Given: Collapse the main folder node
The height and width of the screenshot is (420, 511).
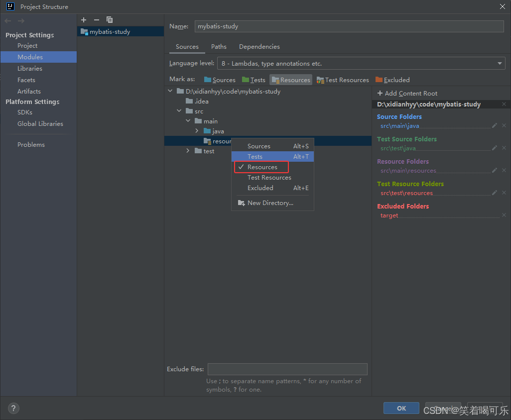Looking at the screenshot, I should click(x=188, y=121).
